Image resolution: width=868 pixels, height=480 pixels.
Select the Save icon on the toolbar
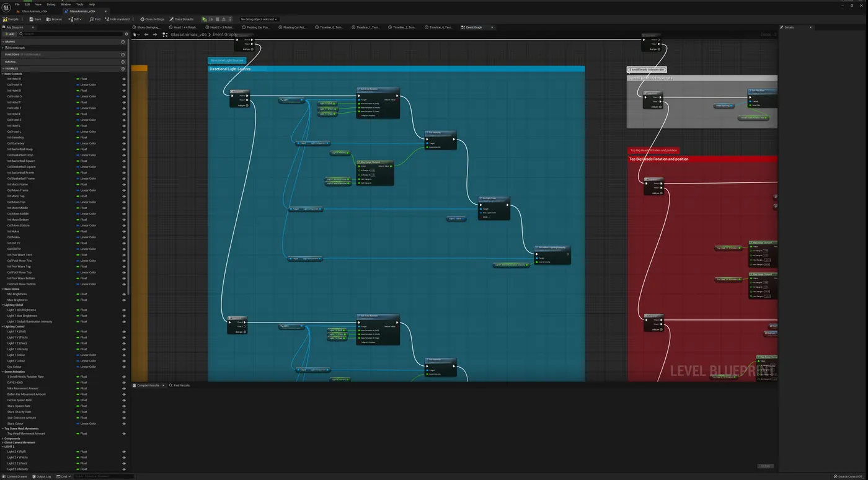(31, 19)
